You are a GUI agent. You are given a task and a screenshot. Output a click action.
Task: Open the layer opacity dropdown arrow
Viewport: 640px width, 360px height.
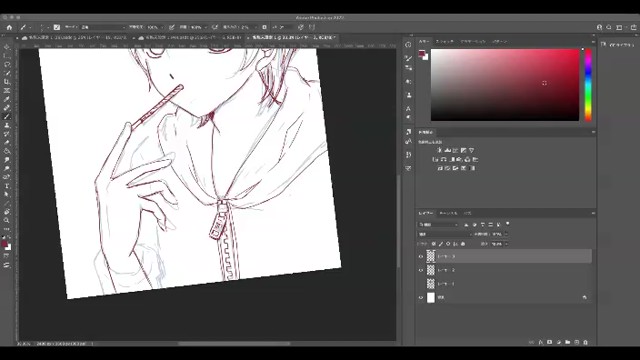pyautogui.click(x=507, y=234)
